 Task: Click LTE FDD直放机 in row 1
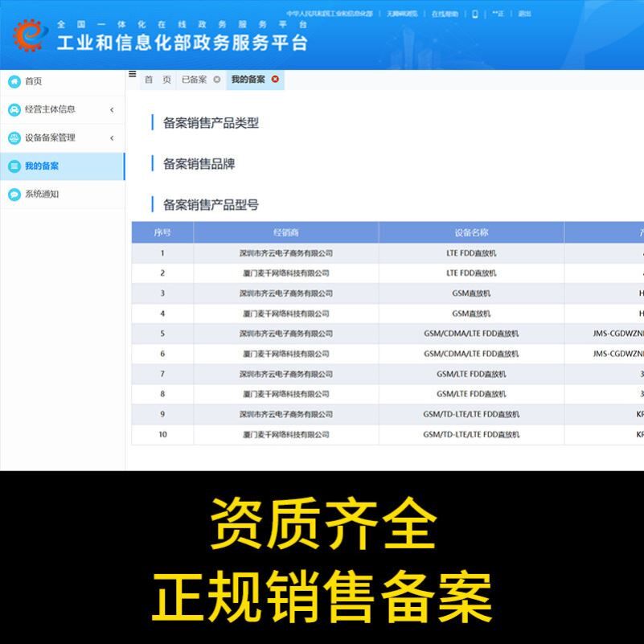click(471, 253)
